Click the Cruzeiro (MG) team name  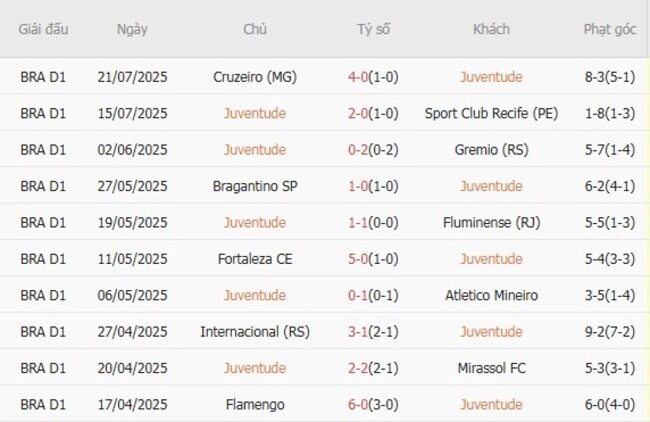(255, 77)
